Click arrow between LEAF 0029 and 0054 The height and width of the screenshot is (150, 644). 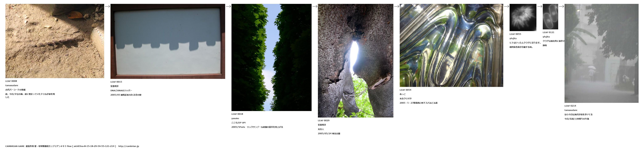pos(396,6)
